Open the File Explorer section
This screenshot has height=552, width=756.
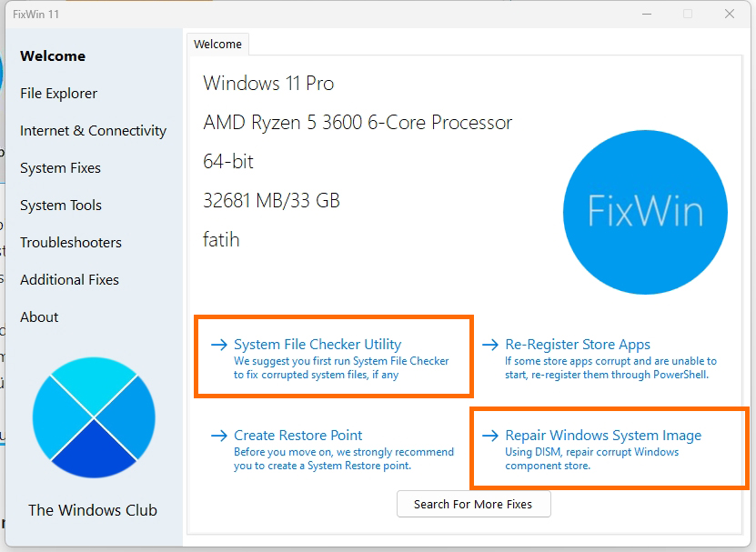coord(58,94)
